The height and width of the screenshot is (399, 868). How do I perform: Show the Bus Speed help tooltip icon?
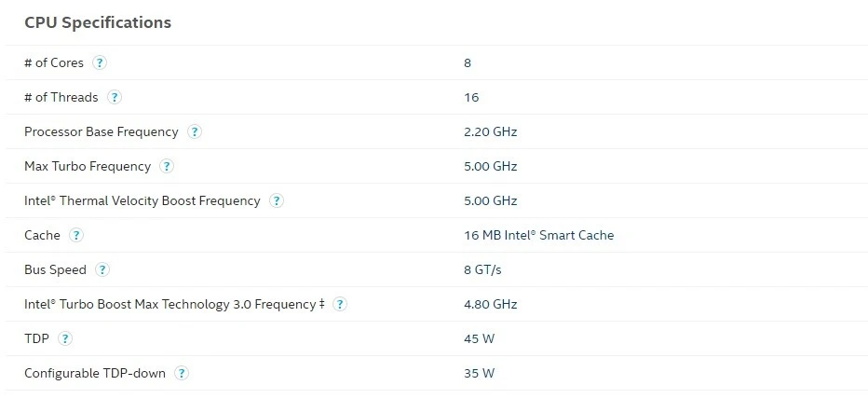coord(102,269)
